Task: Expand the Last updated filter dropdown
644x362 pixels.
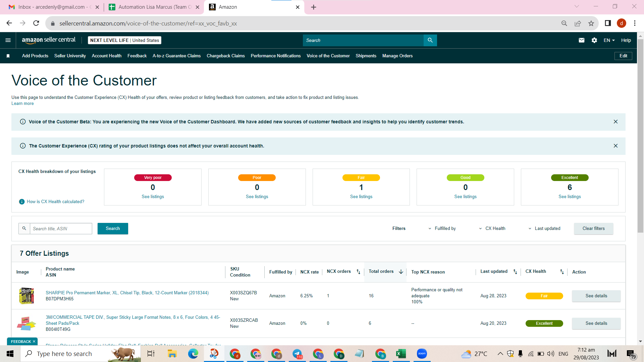Action: [544, 229]
